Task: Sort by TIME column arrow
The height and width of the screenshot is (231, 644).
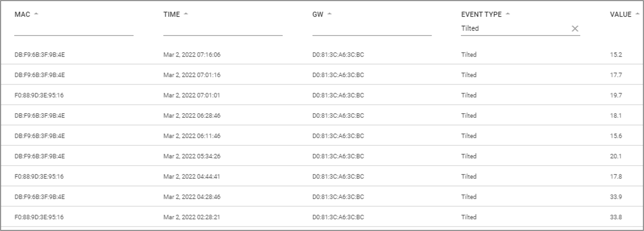Action: pyautogui.click(x=186, y=14)
